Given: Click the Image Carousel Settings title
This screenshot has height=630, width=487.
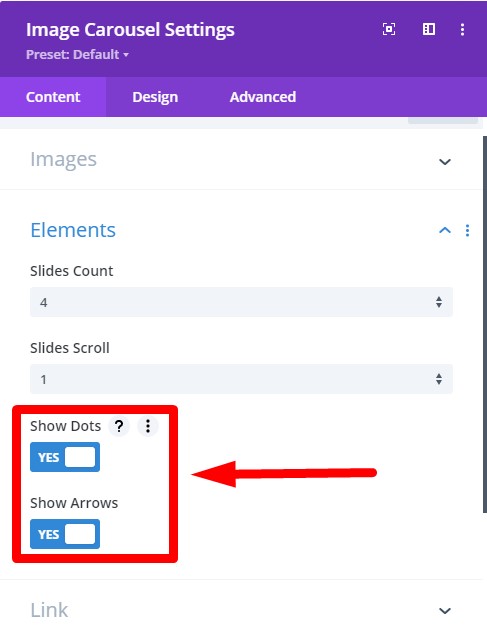Looking at the screenshot, I should coord(130,30).
